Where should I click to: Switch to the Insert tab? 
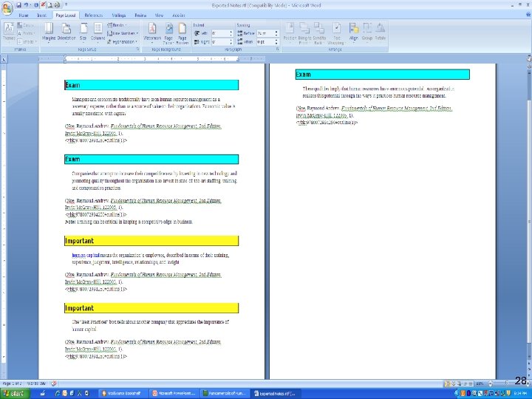click(41, 16)
